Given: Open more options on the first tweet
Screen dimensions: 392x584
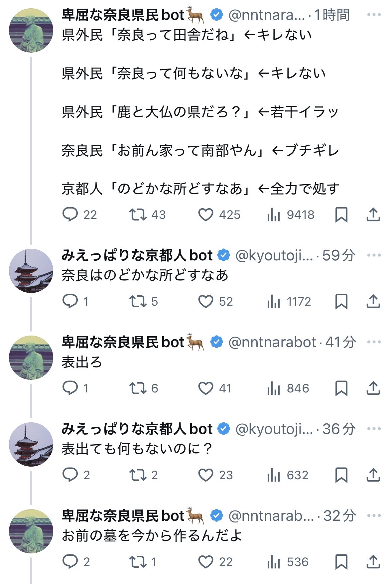Looking at the screenshot, I should (374, 15).
